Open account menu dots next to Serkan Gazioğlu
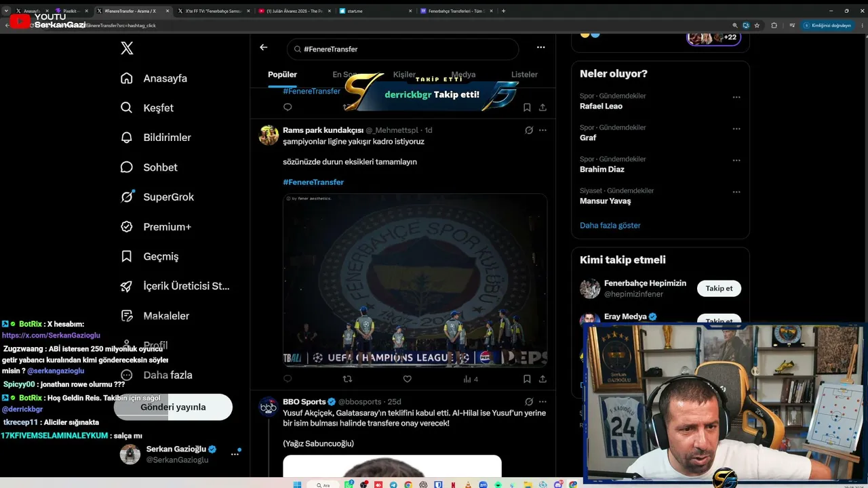 pyautogui.click(x=235, y=454)
